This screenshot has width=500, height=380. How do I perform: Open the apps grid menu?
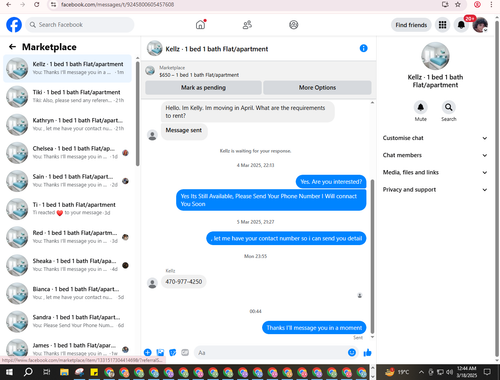click(442, 25)
